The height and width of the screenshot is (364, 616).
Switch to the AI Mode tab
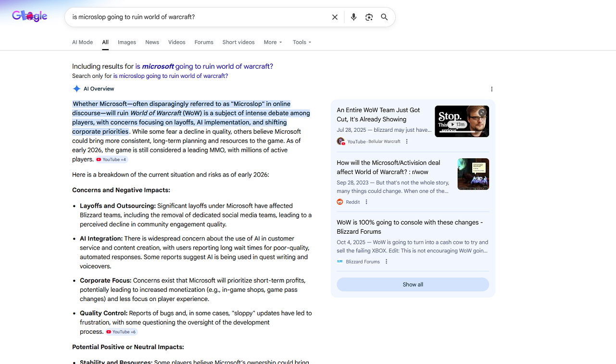pyautogui.click(x=82, y=42)
